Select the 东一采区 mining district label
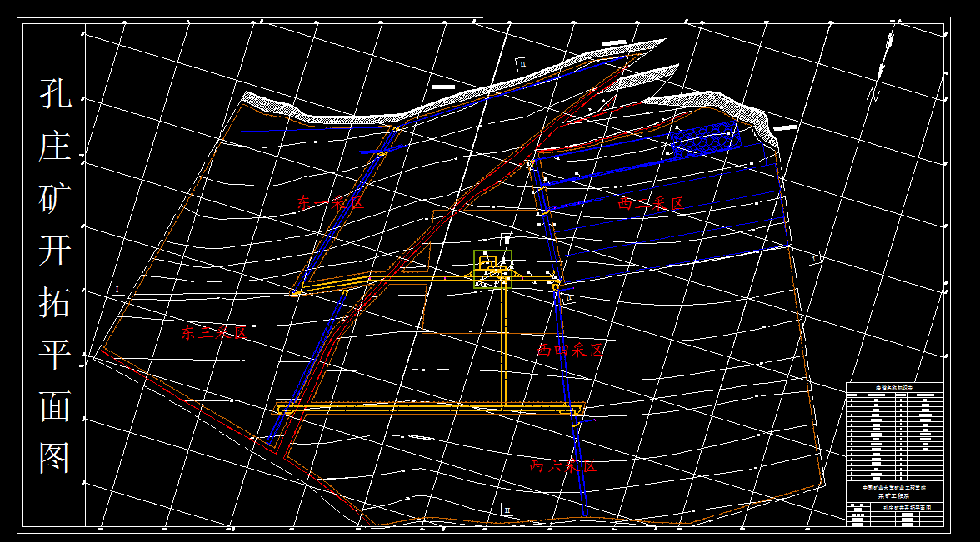 tap(331, 202)
